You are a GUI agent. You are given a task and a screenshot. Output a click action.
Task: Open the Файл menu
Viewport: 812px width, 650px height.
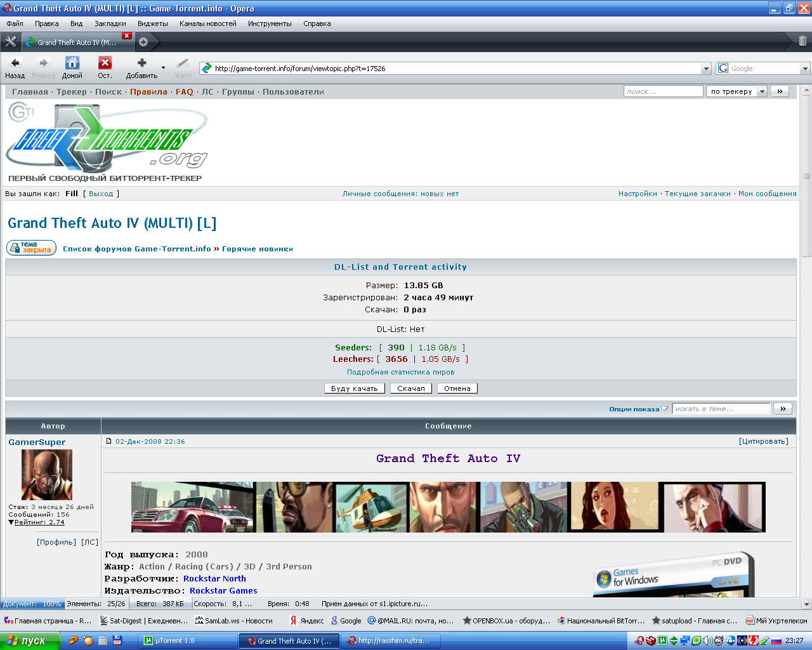click(15, 23)
